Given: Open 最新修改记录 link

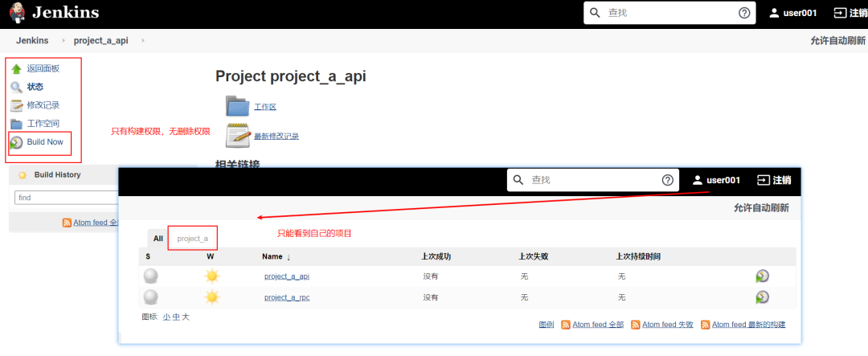Looking at the screenshot, I should (276, 136).
